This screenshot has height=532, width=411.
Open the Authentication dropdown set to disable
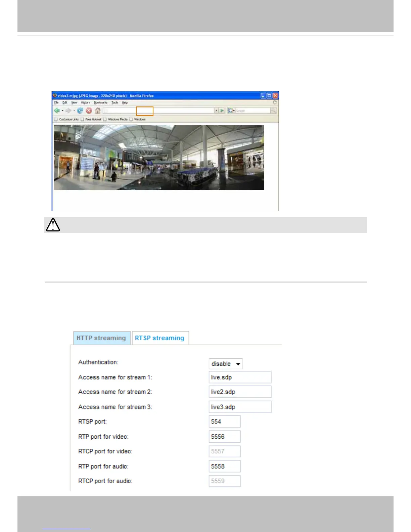[x=226, y=364]
